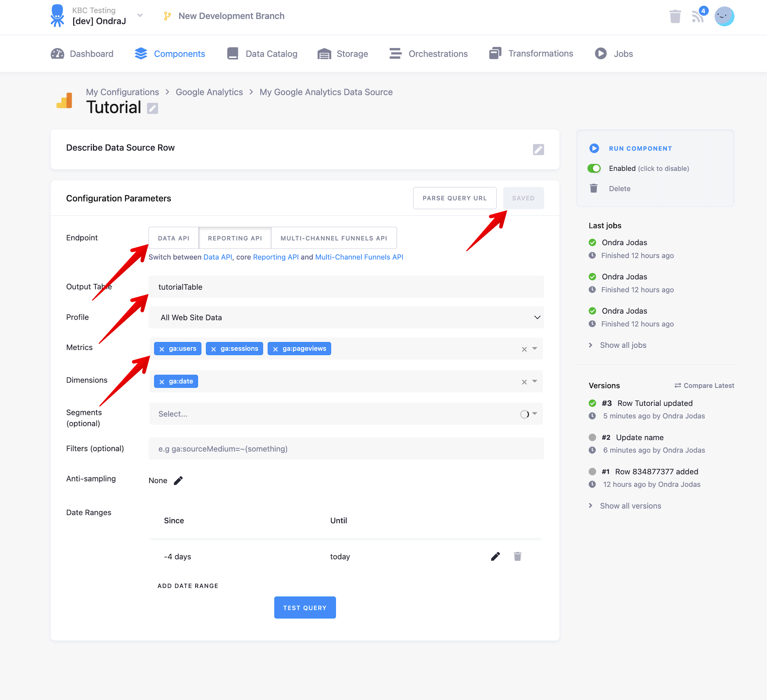Open version #1 Row 834877377 added
This screenshot has height=700, width=767.
click(650, 472)
